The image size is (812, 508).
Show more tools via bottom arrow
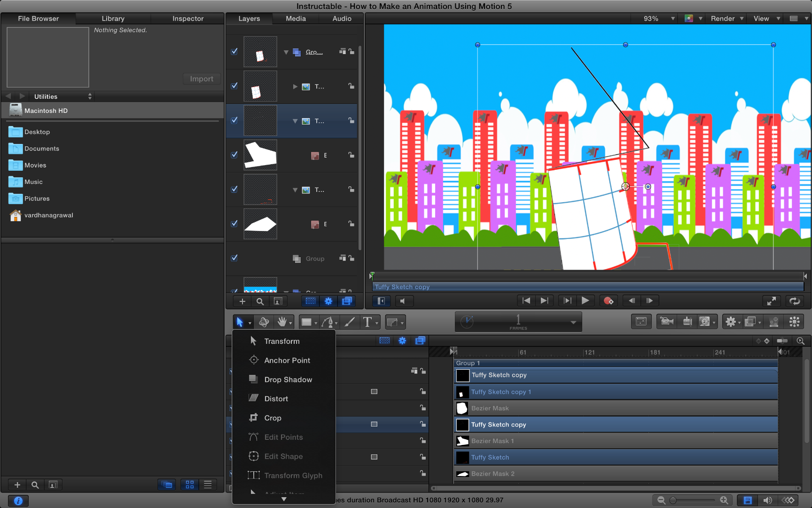[284, 499]
